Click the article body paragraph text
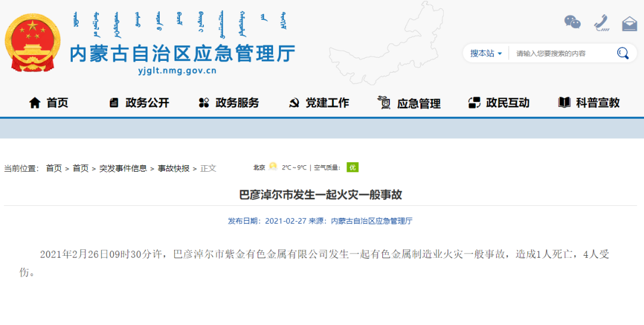 tap(314, 263)
